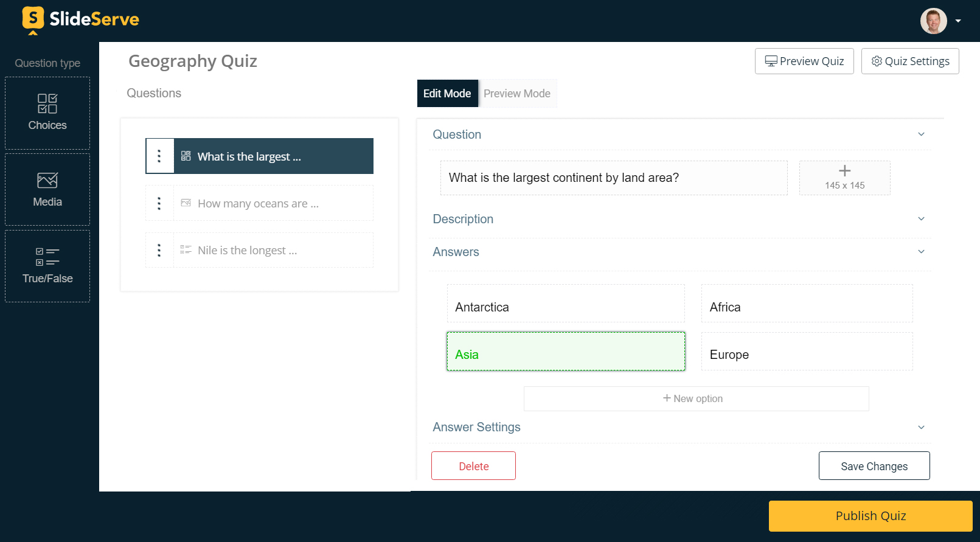Screen dimensions: 980x542
Task: Collapse the Question section
Action: [921, 134]
